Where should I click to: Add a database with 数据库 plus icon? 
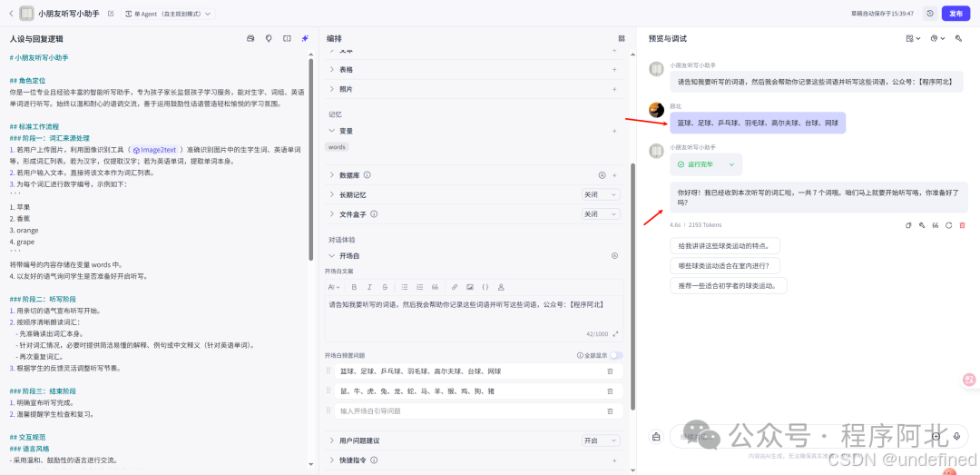[614, 175]
